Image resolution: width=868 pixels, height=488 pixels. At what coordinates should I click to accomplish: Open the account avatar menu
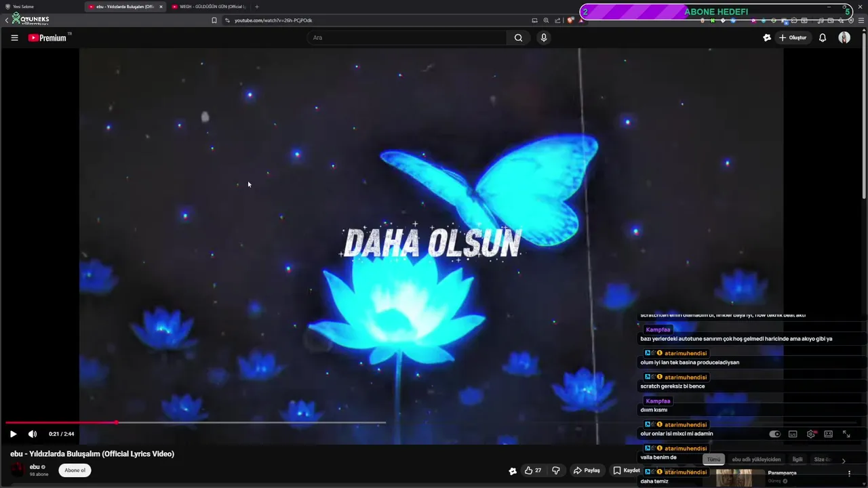(844, 38)
